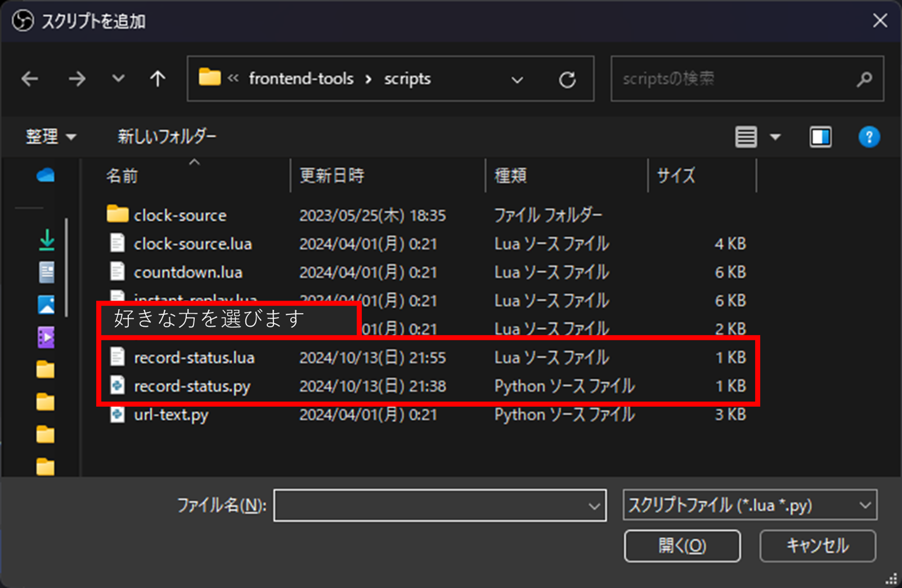Click the OBS logo in the title bar
This screenshot has width=902, height=588.
[23, 21]
